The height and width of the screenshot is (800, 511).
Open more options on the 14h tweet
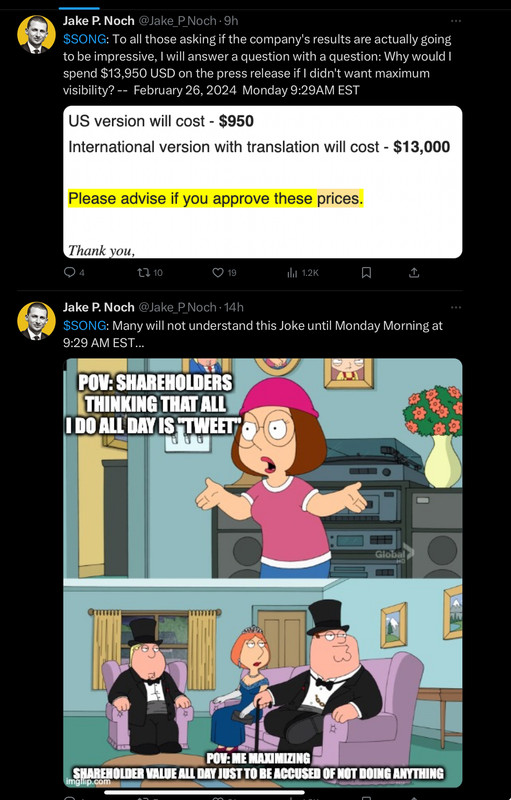click(x=456, y=308)
